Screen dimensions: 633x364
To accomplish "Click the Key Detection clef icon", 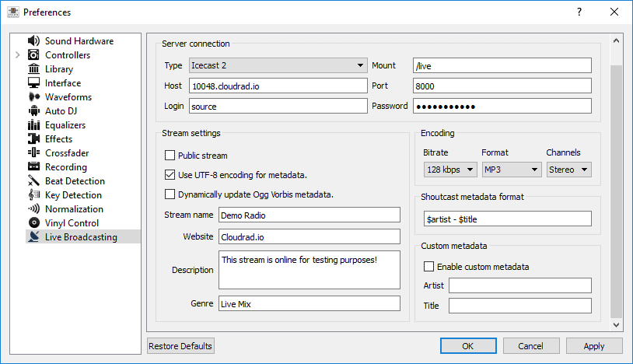I will click(33, 194).
